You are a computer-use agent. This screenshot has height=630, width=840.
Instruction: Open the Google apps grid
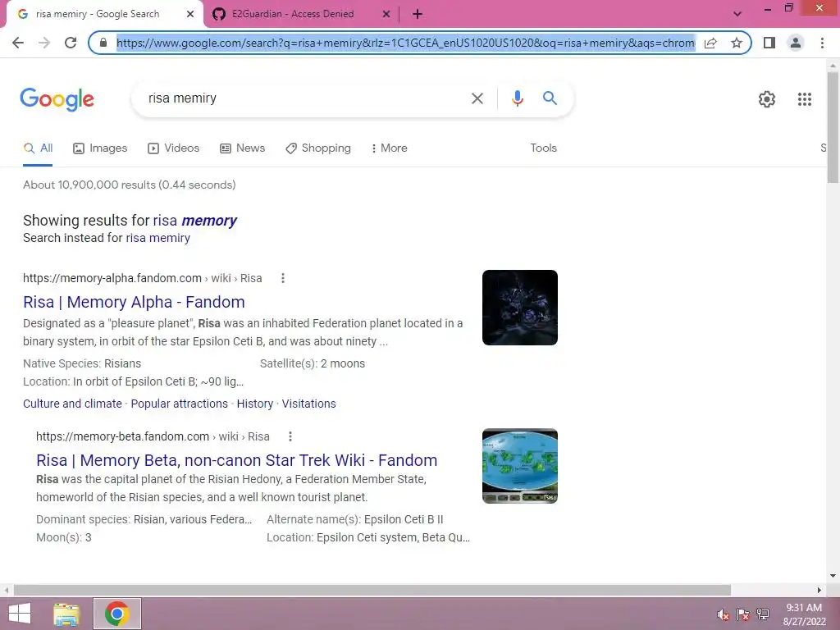(804, 99)
